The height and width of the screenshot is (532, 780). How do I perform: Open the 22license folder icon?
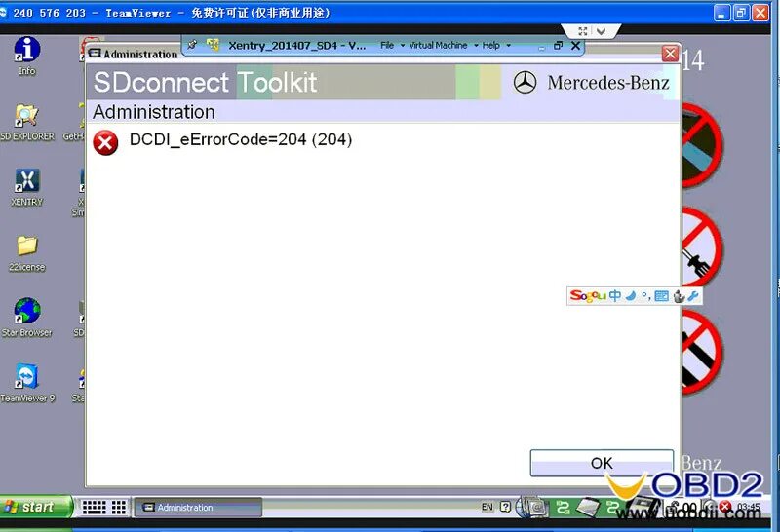tap(27, 253)
